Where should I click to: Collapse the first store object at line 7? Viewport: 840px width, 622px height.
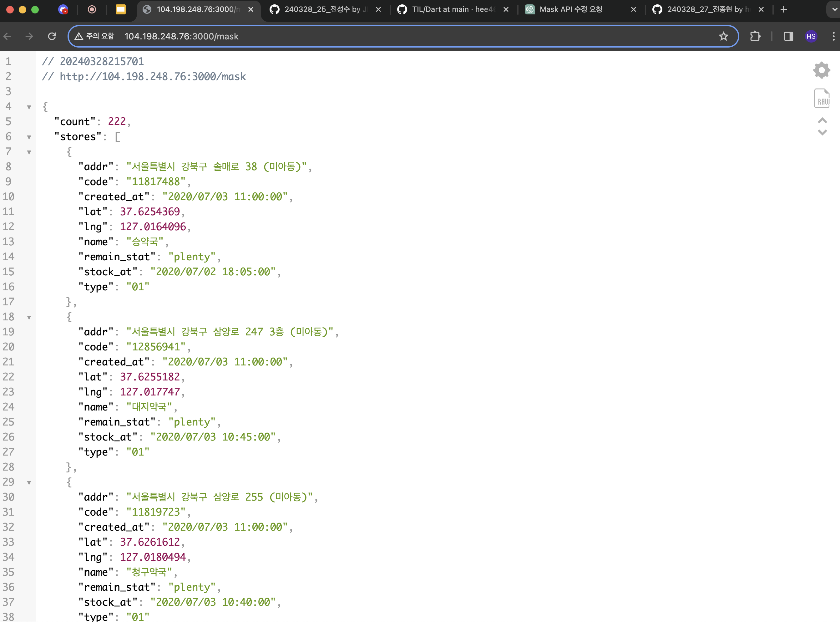tap(29, 152)
